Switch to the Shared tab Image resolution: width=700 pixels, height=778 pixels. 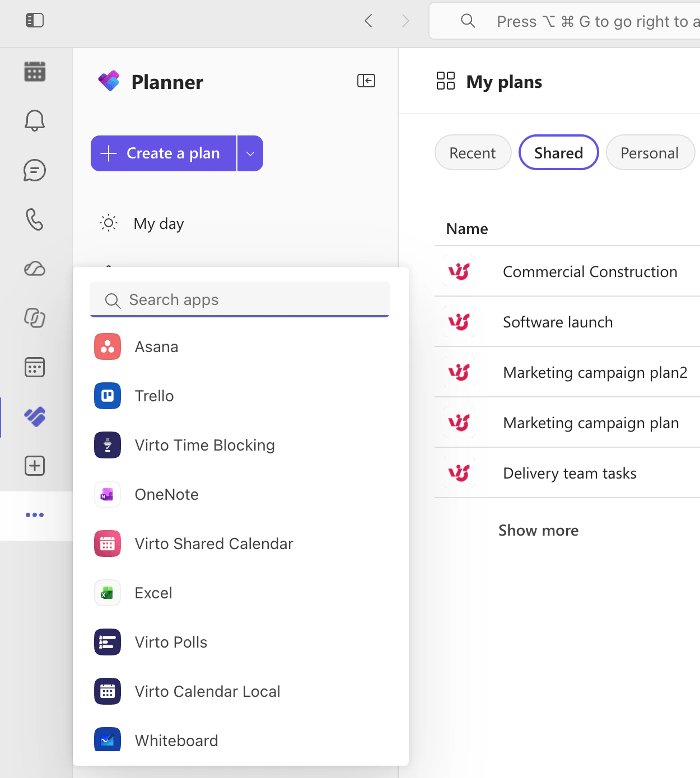tap(559, 153)
